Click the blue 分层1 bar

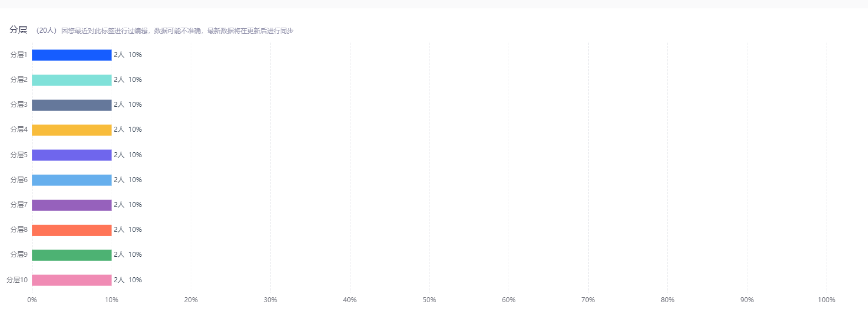72,55
